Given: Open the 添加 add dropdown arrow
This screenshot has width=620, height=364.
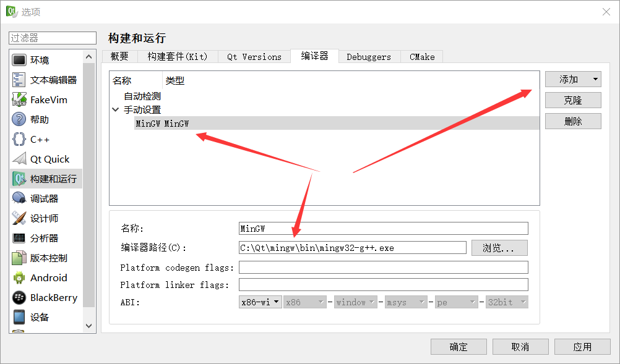Looking at the screenshot, I should 595,79.
